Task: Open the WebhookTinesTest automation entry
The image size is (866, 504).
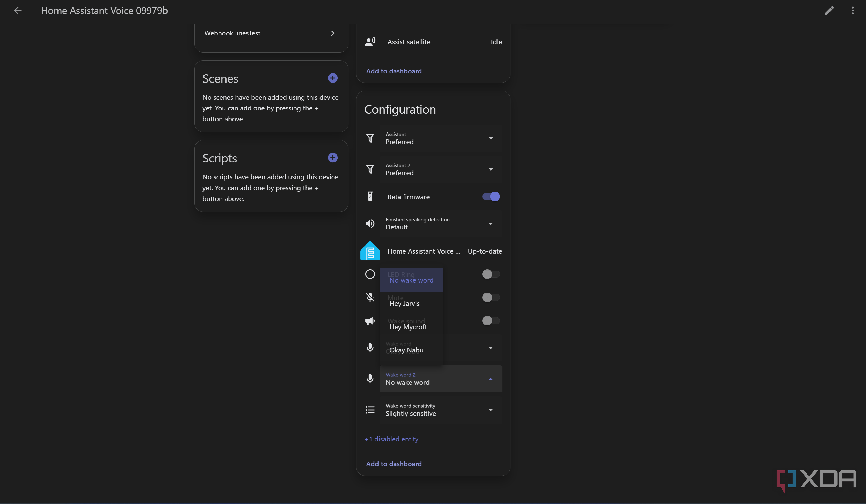Action: 271,33
